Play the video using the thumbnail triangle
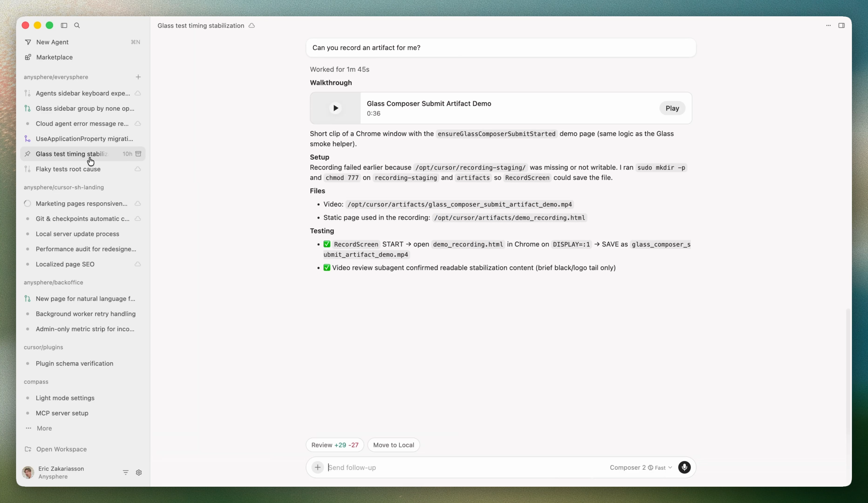Image resolution: width=868 pixels, height=503 pixels. 336,108
